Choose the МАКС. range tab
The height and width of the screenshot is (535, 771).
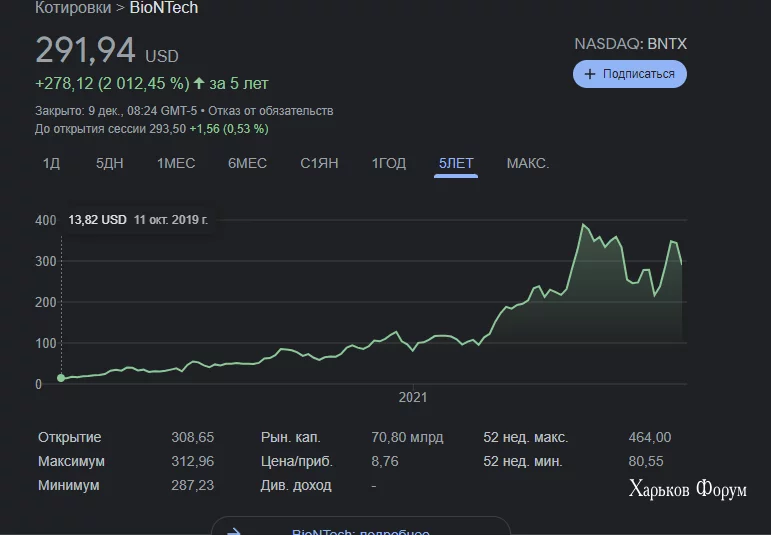528,163
